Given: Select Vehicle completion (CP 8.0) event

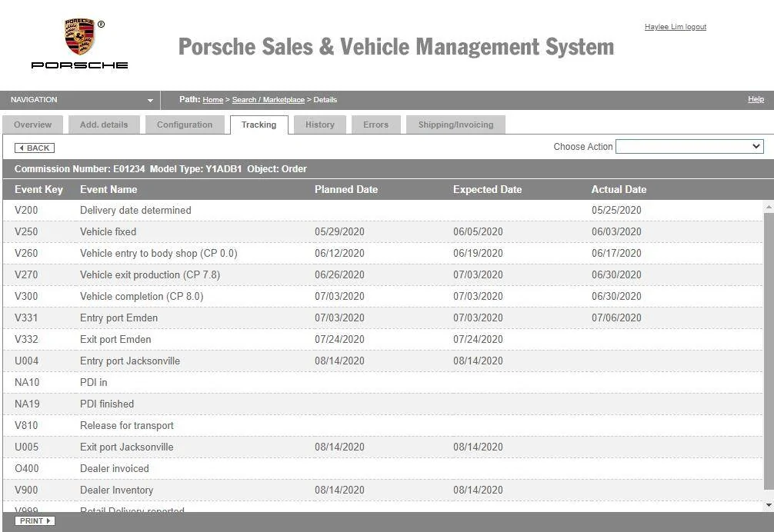Looking at the screenshot, I should point(142,296).
